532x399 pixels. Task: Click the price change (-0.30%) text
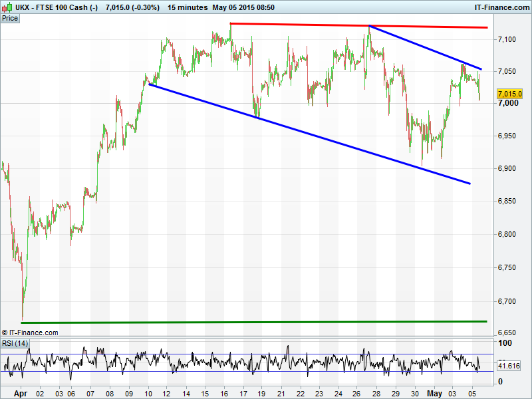146,7
